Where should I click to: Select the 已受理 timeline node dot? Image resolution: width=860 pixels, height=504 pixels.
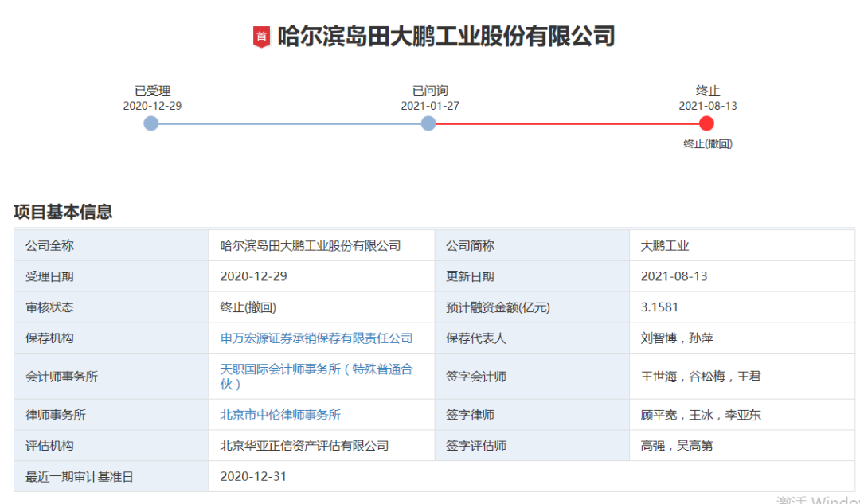click(150, 123)
